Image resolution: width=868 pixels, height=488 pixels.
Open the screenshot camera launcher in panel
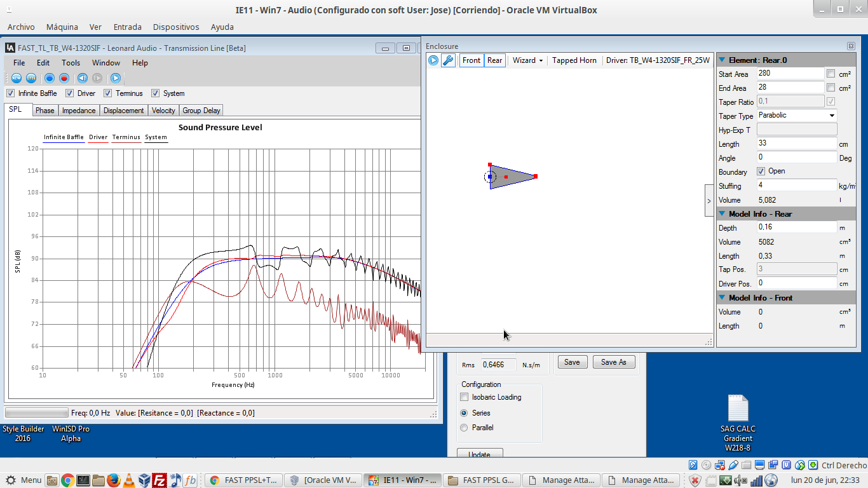pyautogui.click(x=52, y=480)
